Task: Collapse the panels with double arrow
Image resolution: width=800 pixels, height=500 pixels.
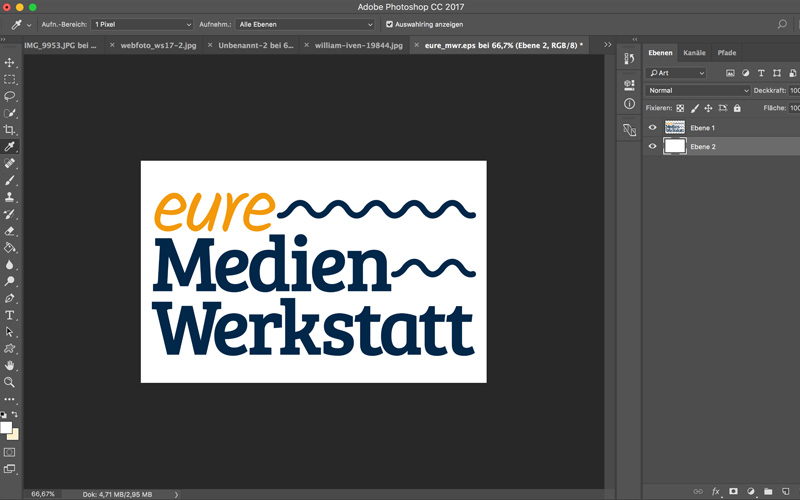Action: point(635,39)
